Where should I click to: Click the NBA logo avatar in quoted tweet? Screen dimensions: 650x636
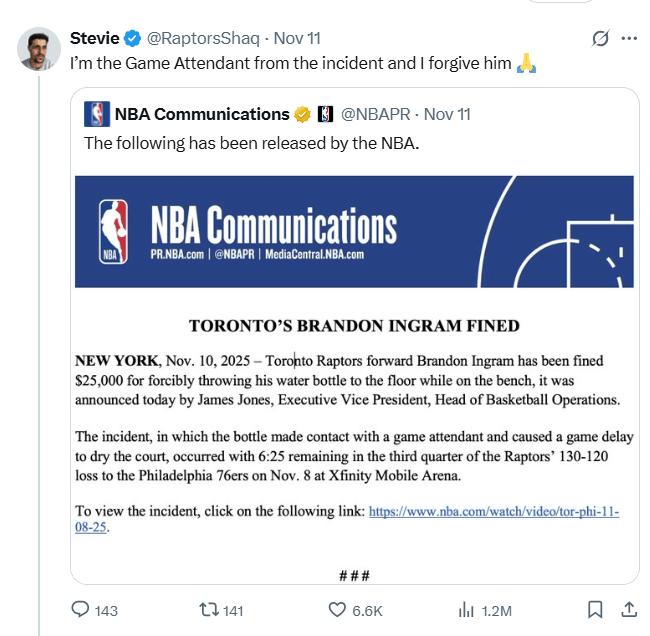pyautogui.click(x=96, y=114)
